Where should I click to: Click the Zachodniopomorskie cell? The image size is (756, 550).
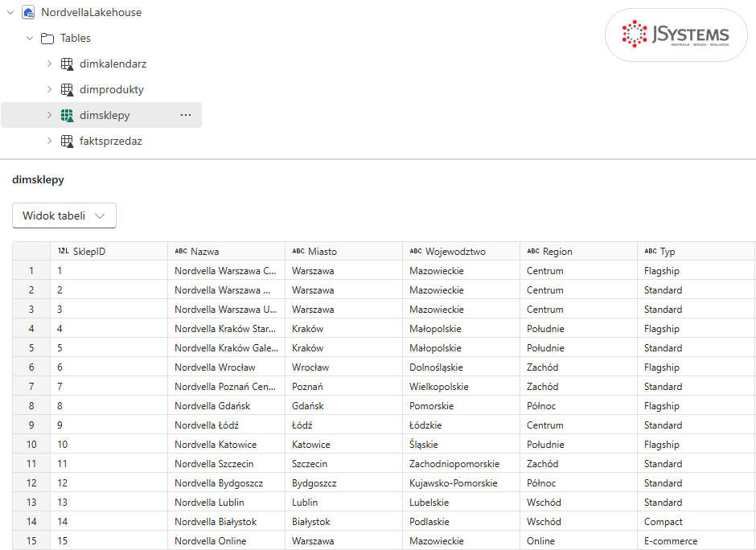[462, 463]
